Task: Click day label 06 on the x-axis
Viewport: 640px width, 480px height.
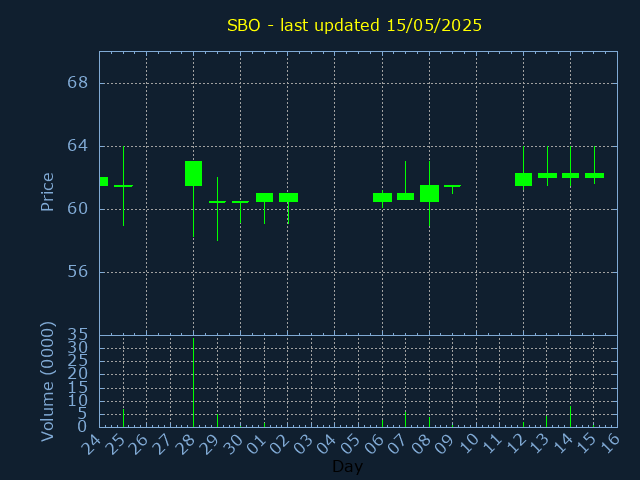Action: click(x=374, y=444)
